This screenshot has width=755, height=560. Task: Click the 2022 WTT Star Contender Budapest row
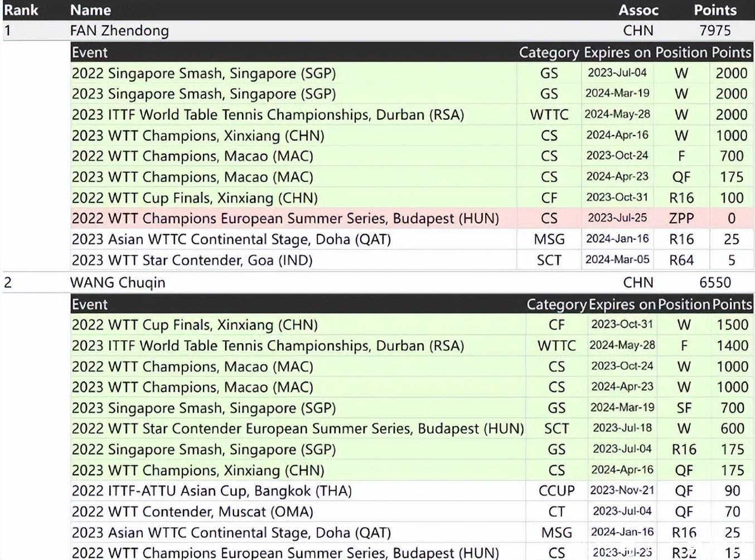point(298,429)
